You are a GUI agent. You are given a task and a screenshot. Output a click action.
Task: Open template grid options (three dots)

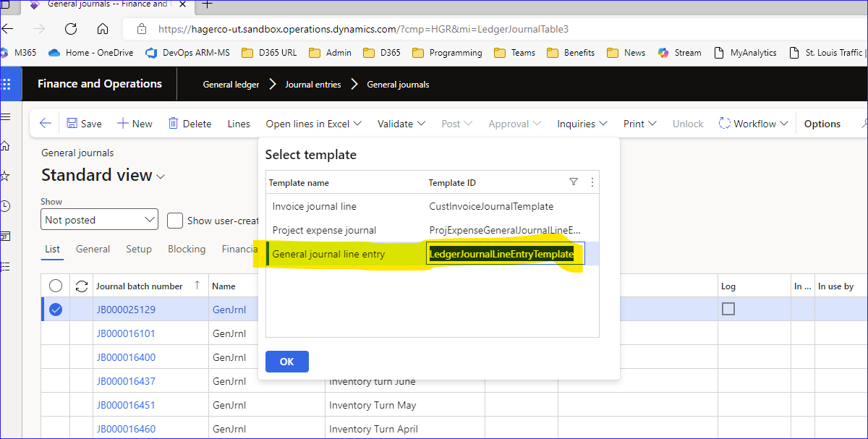pyautogui.click(x=592, y=182)
